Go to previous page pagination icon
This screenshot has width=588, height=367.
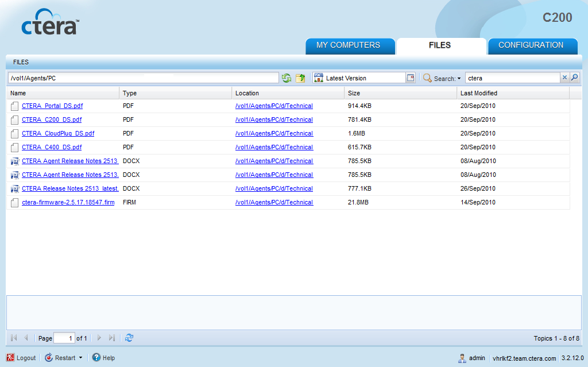(26, 338)
